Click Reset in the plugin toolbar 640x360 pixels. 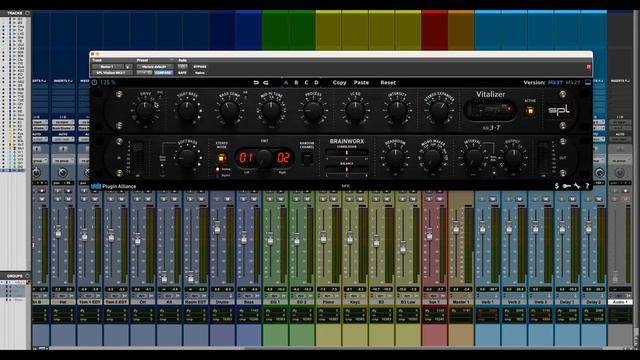(388, 82)
